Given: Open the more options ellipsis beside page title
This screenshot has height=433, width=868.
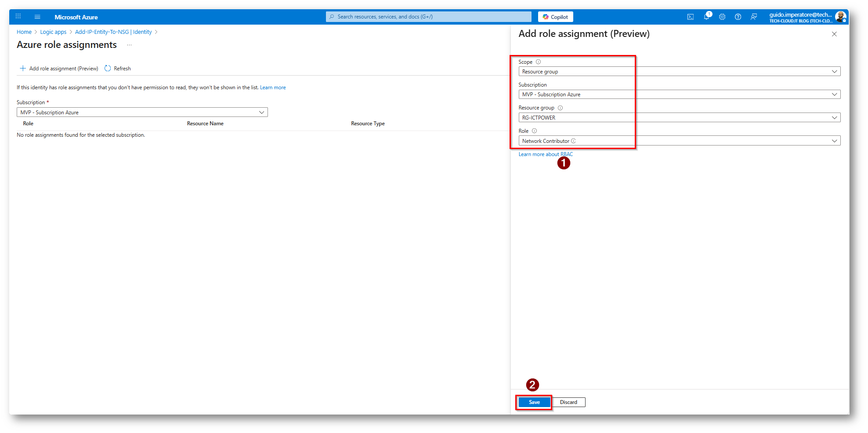Looking at the screenshot, I should pos(129,45).
